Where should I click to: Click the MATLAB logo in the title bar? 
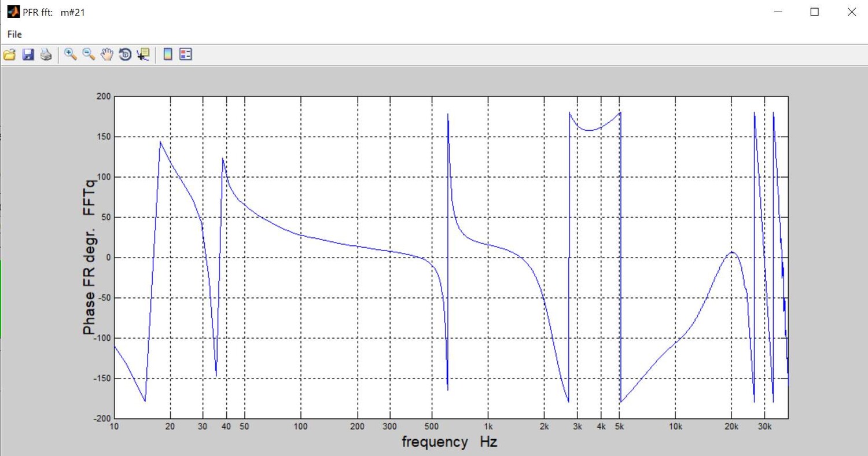tap(13, 12)
